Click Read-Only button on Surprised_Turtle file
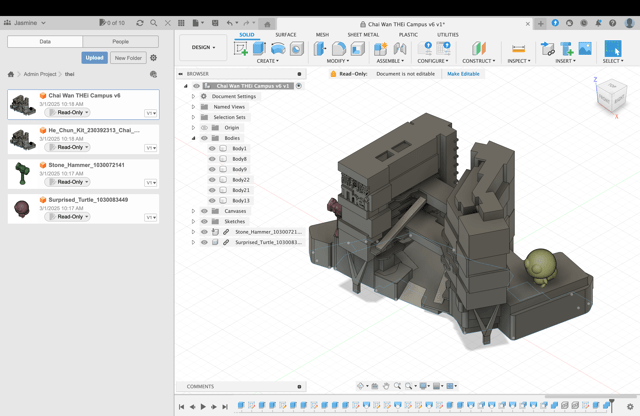This screenshot has height=416, width=640. pos(67,217)
